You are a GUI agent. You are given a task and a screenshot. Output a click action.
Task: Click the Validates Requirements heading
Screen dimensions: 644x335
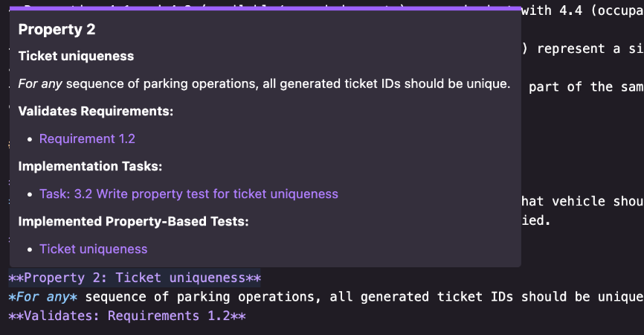(95, 111)
